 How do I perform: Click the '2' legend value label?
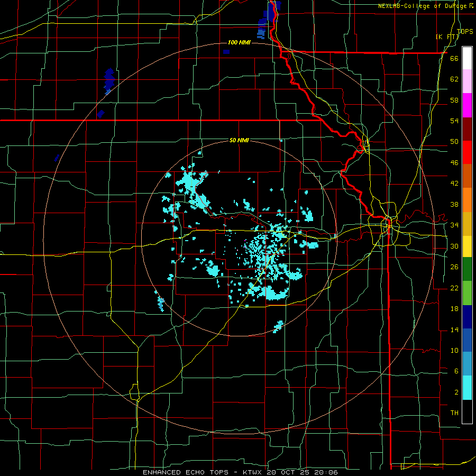point(456,392)
